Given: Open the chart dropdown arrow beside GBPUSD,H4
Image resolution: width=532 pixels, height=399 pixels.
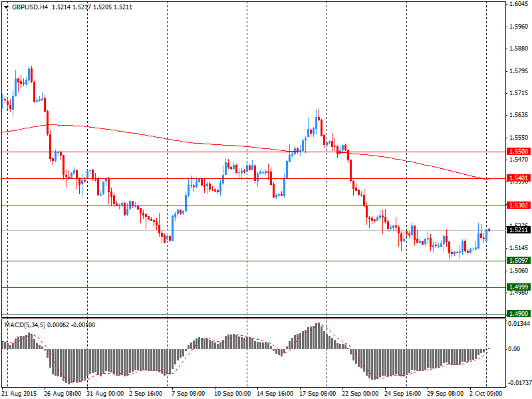Looking at the screenshot, I should pyautogui.click(x=7, y=7).
